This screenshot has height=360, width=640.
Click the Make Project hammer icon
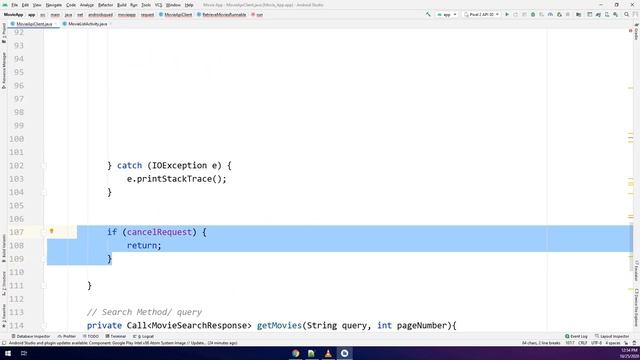click(x=428, y=14)
